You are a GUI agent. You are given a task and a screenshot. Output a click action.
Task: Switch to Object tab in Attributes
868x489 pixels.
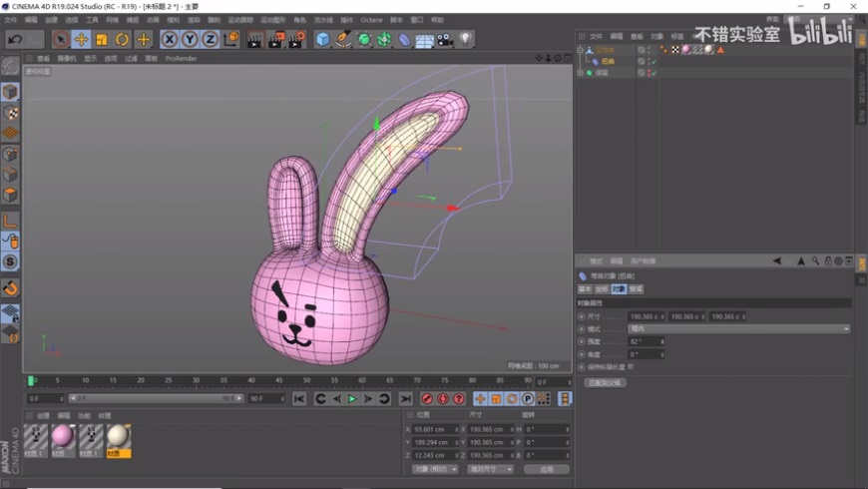tap(619, 289)
